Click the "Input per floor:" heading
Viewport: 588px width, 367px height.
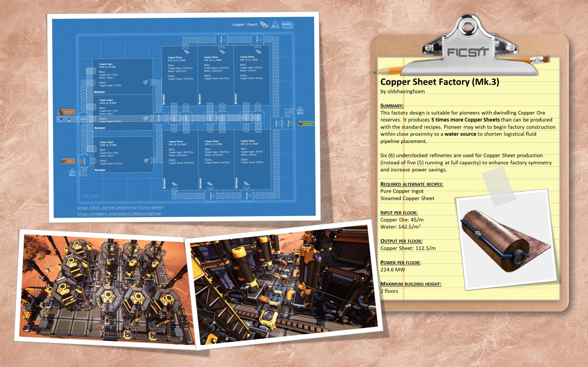(x=399, y=213)
